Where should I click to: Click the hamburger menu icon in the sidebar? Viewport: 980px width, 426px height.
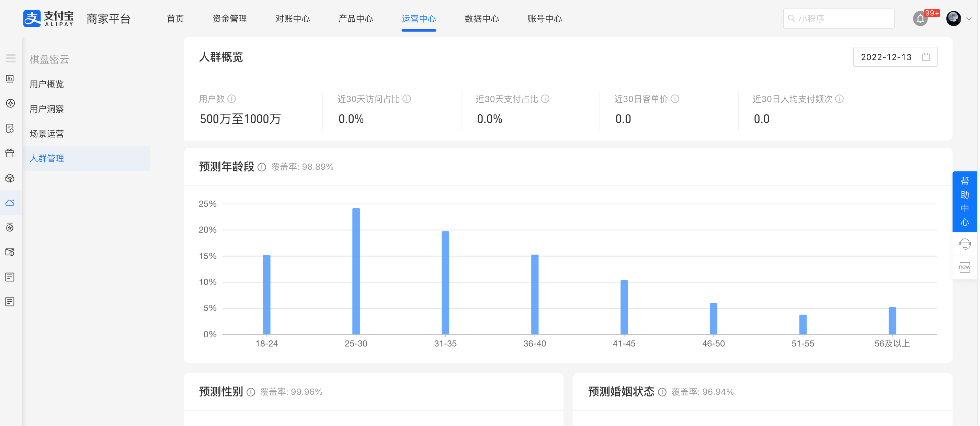[11, 58]
